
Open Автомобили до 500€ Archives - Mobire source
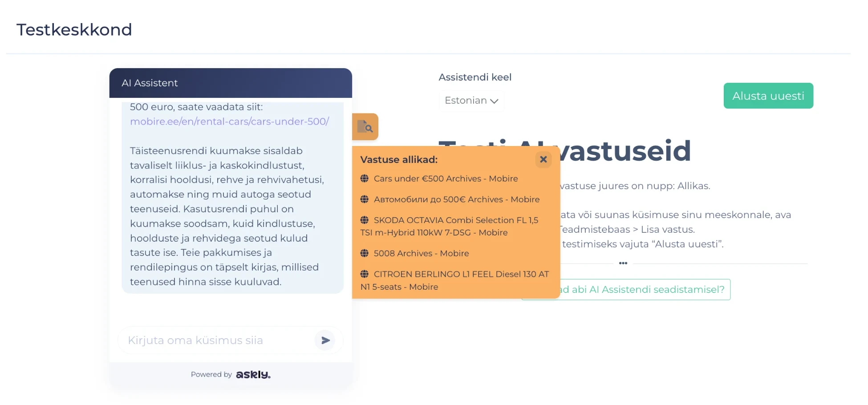click(457, 199)
